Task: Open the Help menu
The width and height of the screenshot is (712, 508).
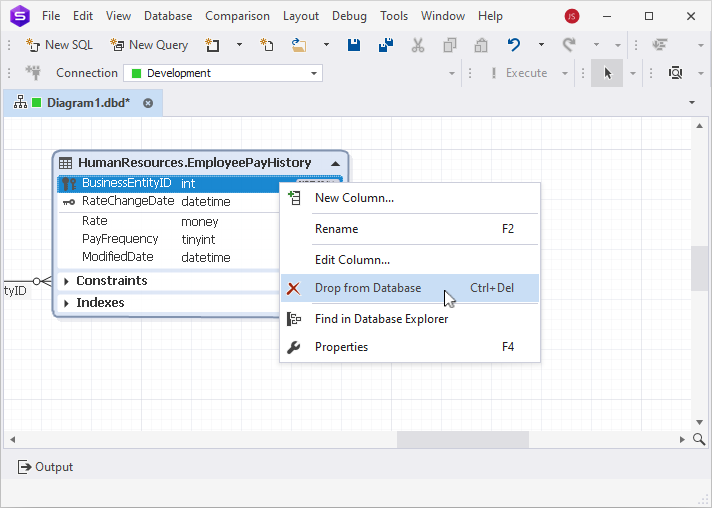Action: pyautogui.click(x=490, y=16)
